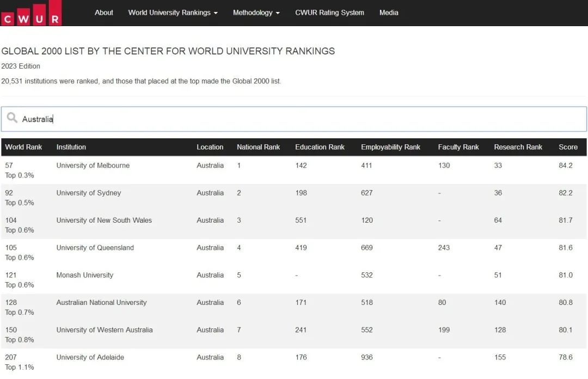Expand the Methodology dropdown menu
588x379 pixels.
pyautogui.click(x=256, y=13)
